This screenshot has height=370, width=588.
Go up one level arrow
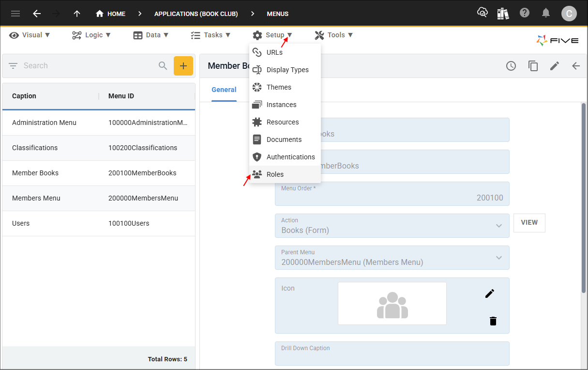click(x=77, y=14)
